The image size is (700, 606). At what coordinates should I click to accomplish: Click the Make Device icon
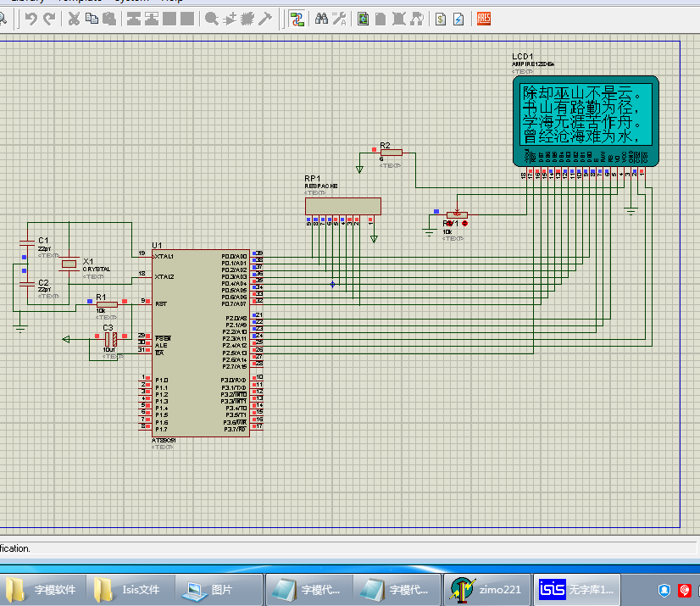tap(230, 19)
